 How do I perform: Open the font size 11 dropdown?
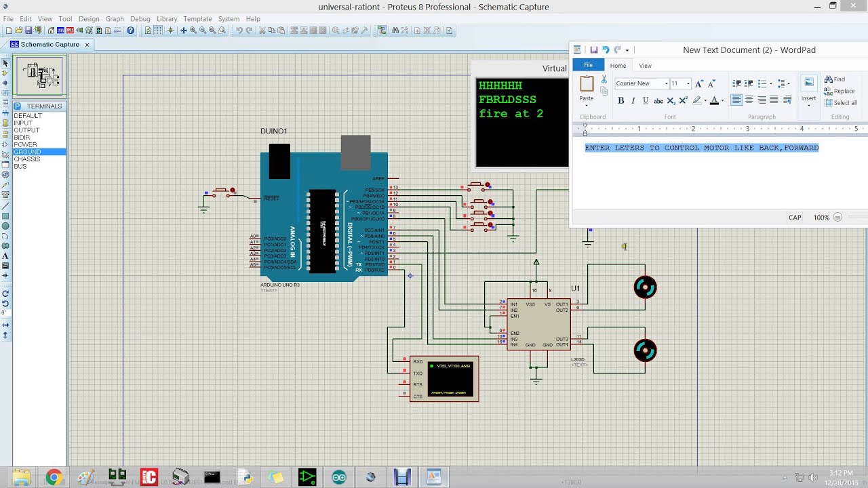(688, 83)
